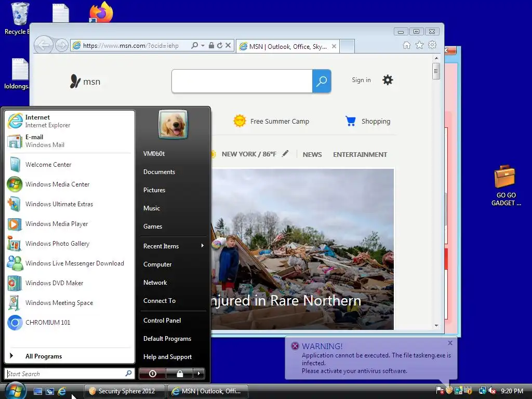
Task: Open Network from the Start menu
Action: pos(173,283)
